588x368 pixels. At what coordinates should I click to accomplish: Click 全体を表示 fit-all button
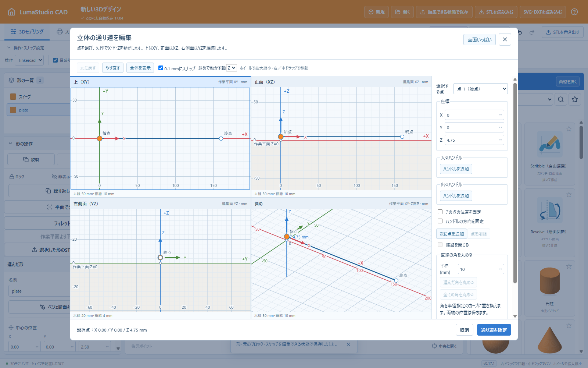140,68
